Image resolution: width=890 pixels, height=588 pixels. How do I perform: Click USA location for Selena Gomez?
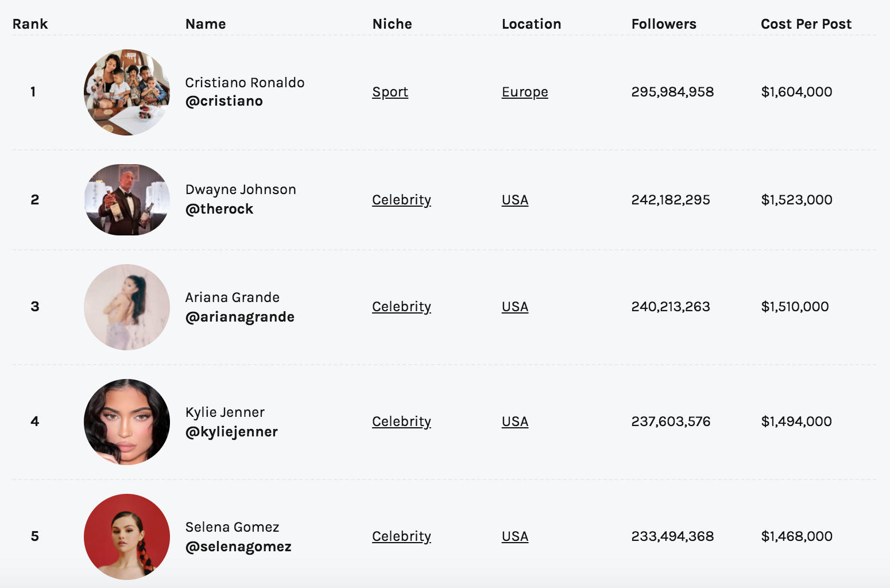click(515, 536)
